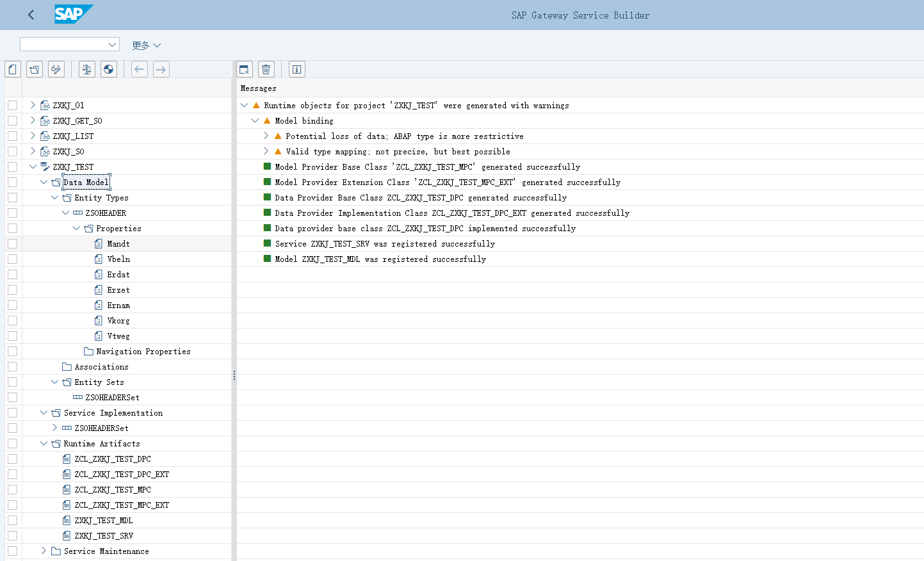924x561 pixels.
Task: Click property icon next to Vbeln
Action: pos(99,259)
